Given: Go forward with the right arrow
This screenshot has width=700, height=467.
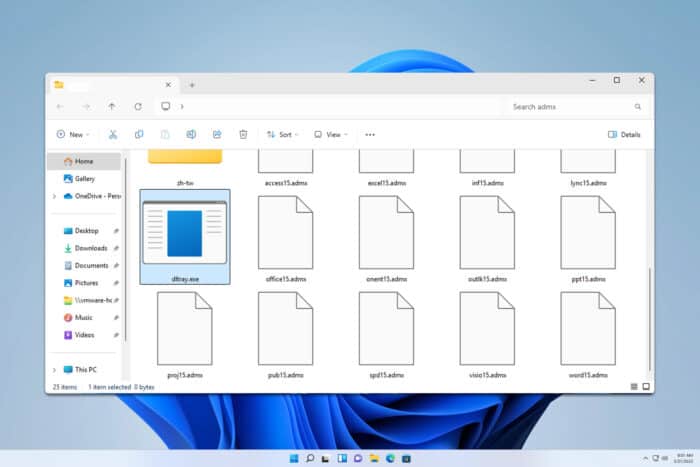Looking at the screenshot, I should [86, 106].
